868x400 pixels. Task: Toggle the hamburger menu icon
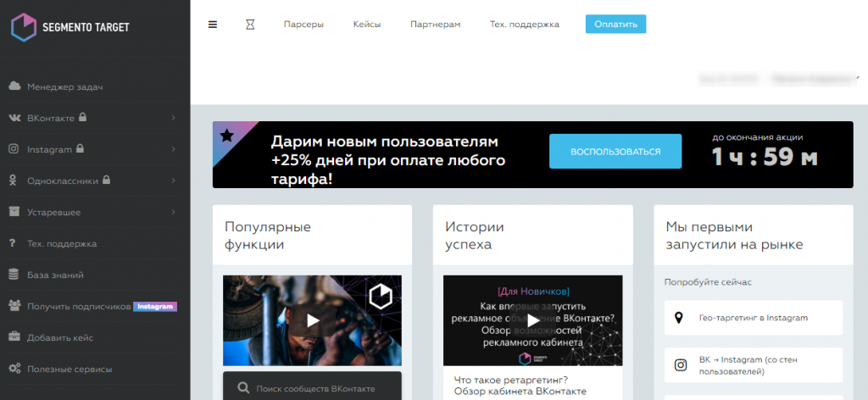[213, 25]
